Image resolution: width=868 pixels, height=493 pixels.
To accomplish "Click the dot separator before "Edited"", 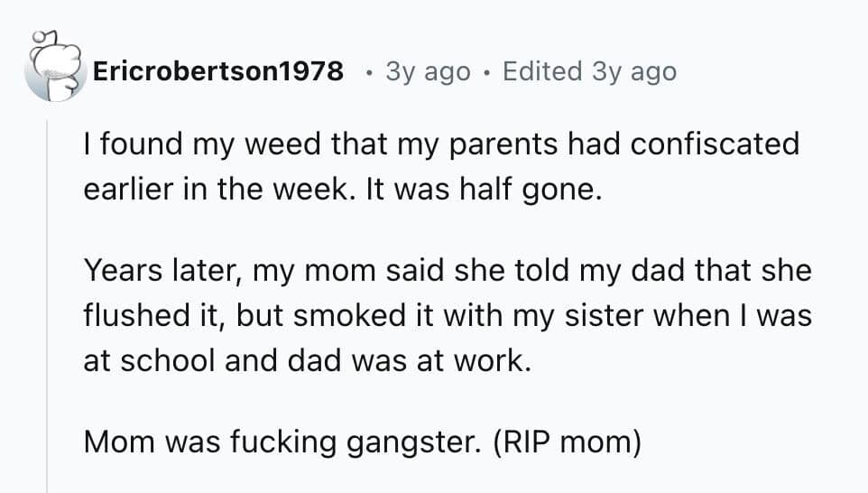I will click(x=486, y=72).
